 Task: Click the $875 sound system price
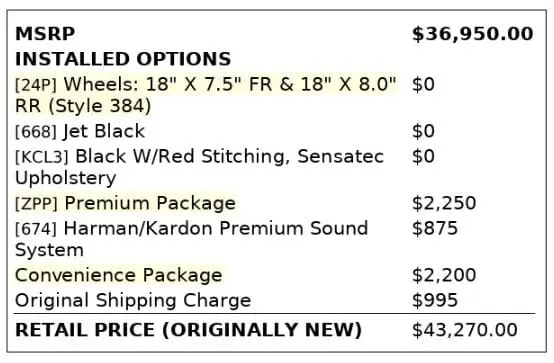435,228
